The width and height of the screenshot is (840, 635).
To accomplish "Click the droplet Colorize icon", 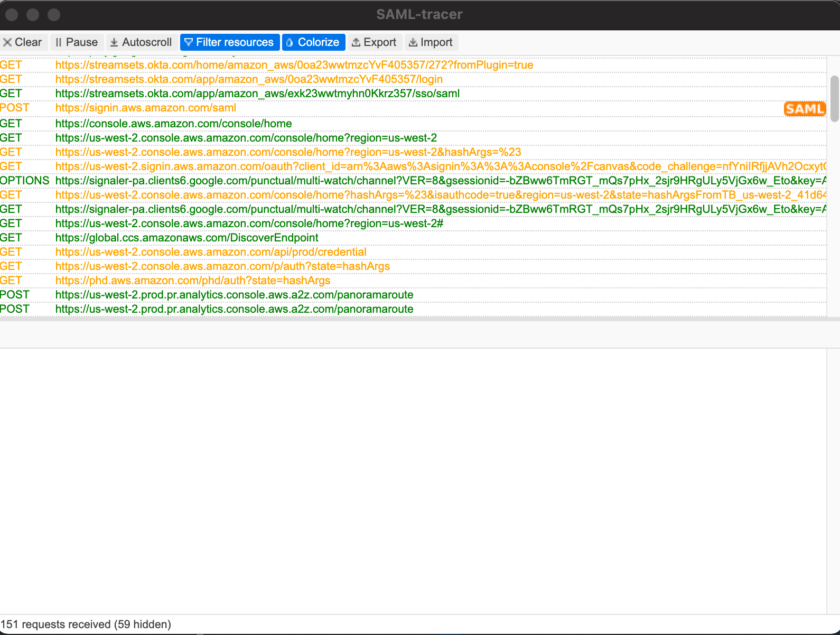I will 290,42.
